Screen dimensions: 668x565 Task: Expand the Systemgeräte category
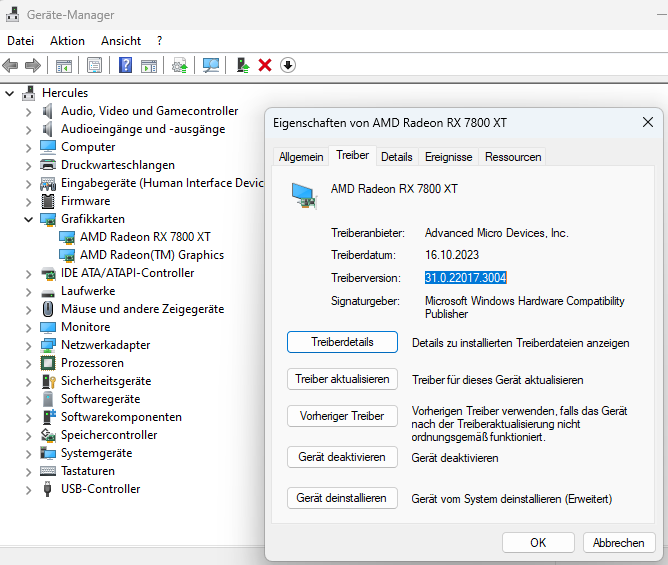[28, 454]
